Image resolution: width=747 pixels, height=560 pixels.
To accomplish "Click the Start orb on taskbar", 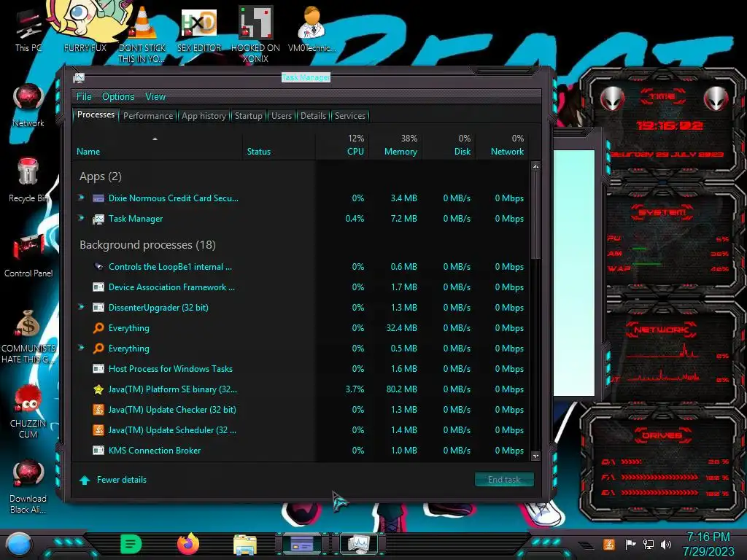I will (x=19, y=544).
